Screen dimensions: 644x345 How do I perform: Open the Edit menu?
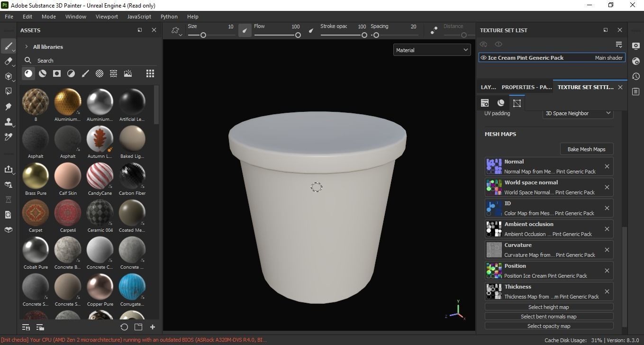click(x=27, y=17)
